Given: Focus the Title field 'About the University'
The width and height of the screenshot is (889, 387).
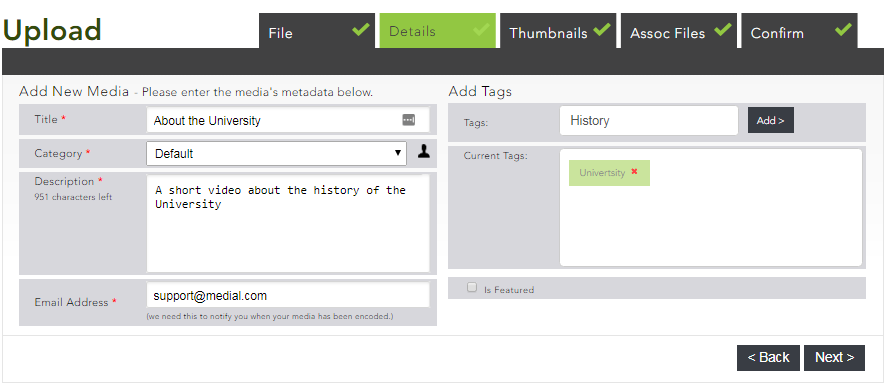Looking at the screenshot, I should pos(288,120).
